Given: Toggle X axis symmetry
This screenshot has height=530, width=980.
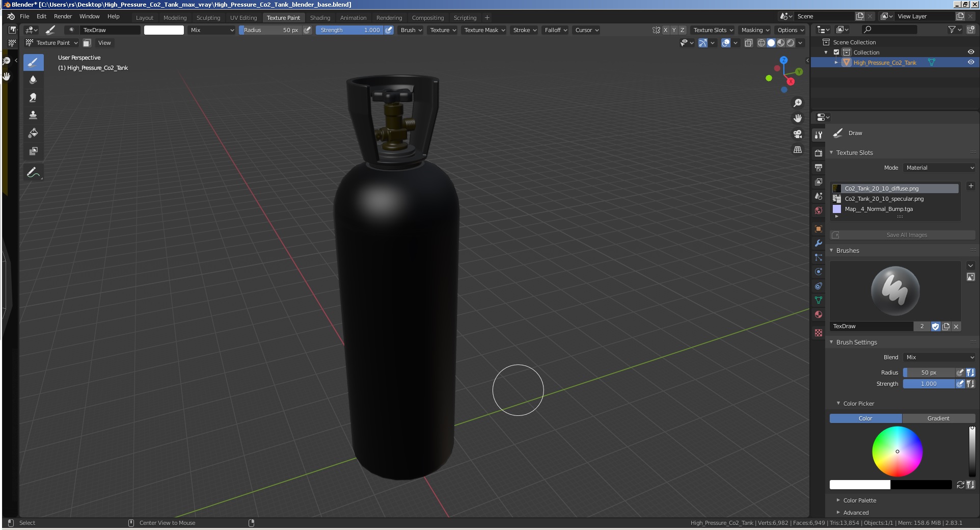Looking at the screenshot, I should pyautogui.click(x=665, y=30).
